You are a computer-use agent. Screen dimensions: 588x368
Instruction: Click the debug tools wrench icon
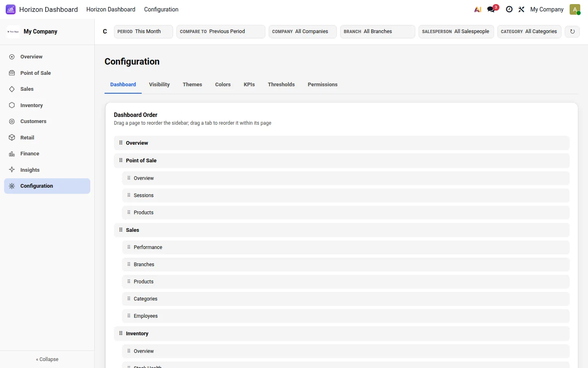coord(521,9)
